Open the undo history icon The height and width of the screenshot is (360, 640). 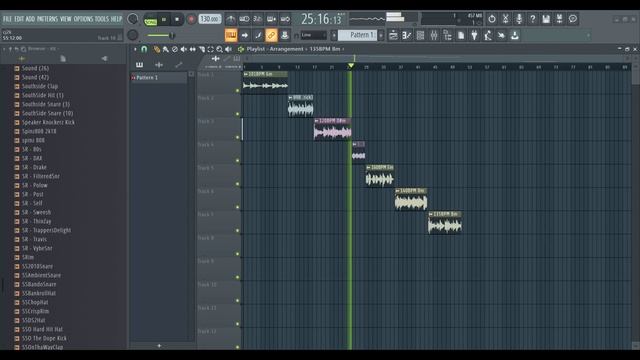492,19
